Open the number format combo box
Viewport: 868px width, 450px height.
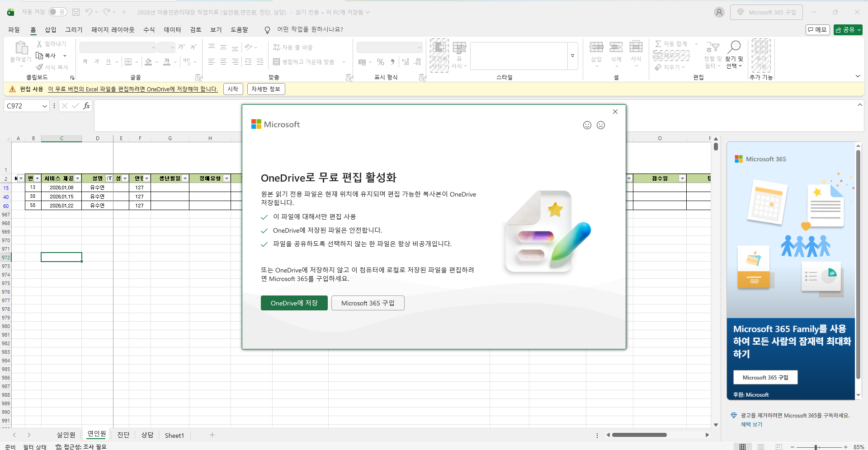(x=389, y=47)
